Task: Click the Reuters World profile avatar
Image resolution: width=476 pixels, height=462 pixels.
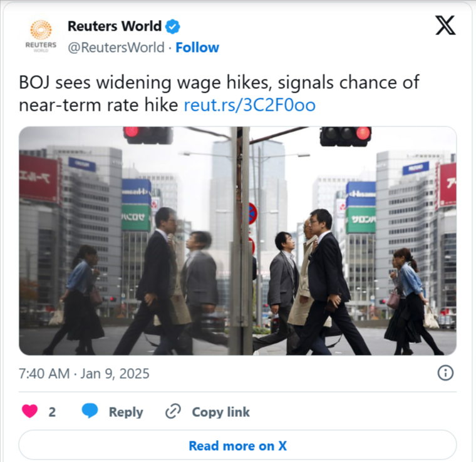Action: point(41,36)
